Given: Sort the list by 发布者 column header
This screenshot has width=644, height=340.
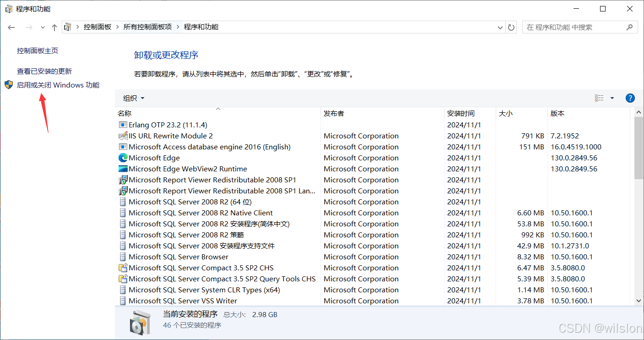Looking at the screenshot, I should click(x=383, y=113).
